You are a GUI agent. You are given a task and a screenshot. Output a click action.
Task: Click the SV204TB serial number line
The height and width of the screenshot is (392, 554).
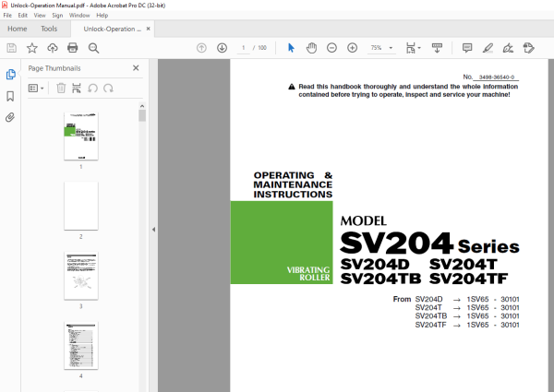(467, 316)
